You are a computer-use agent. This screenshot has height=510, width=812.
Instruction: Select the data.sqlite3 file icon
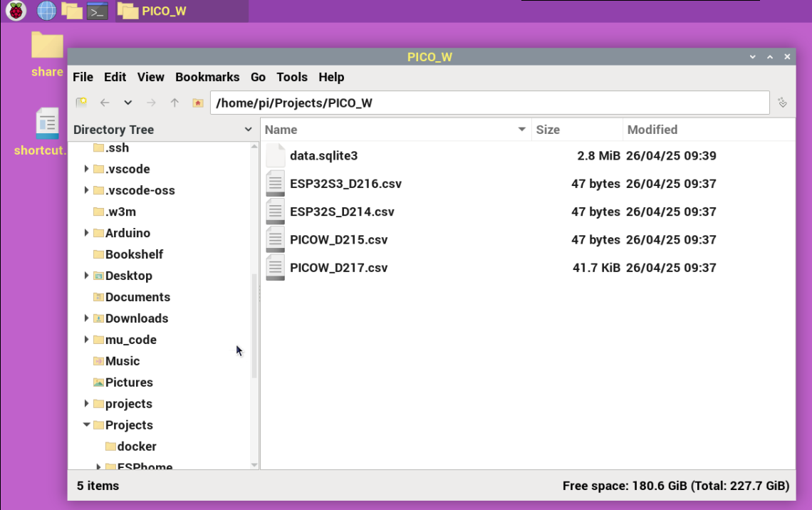click(275, 155)
